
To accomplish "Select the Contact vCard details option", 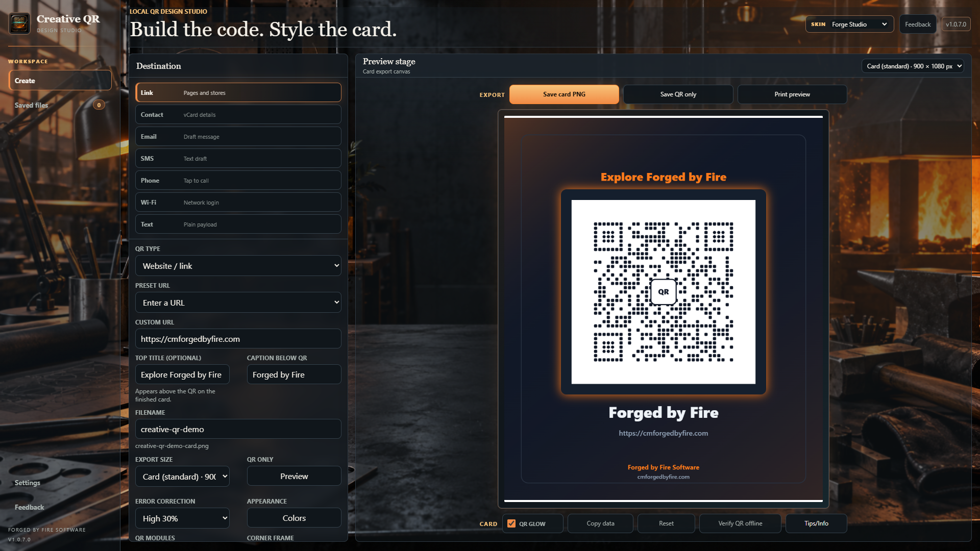I will point(238,115).
